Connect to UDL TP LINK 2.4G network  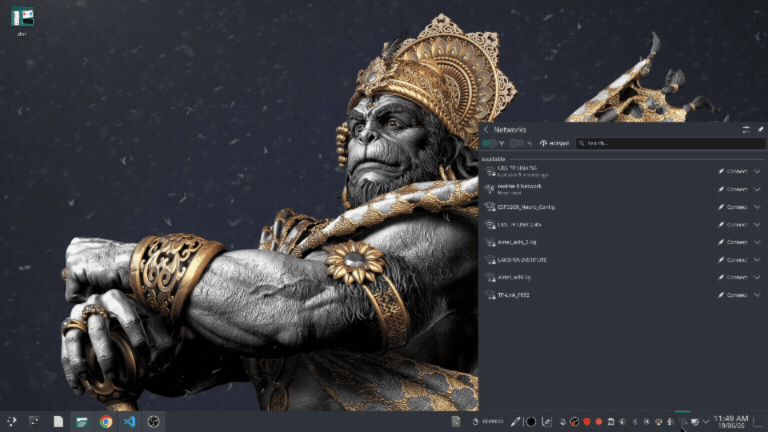733,225
